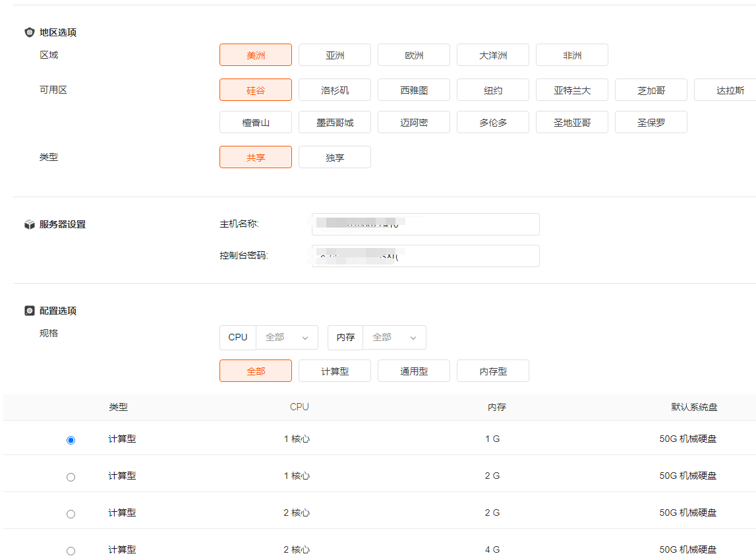Click the shield icon beside 地区选项
The image size is (756, 560).
pyautogui.click(x=29, y=32)
